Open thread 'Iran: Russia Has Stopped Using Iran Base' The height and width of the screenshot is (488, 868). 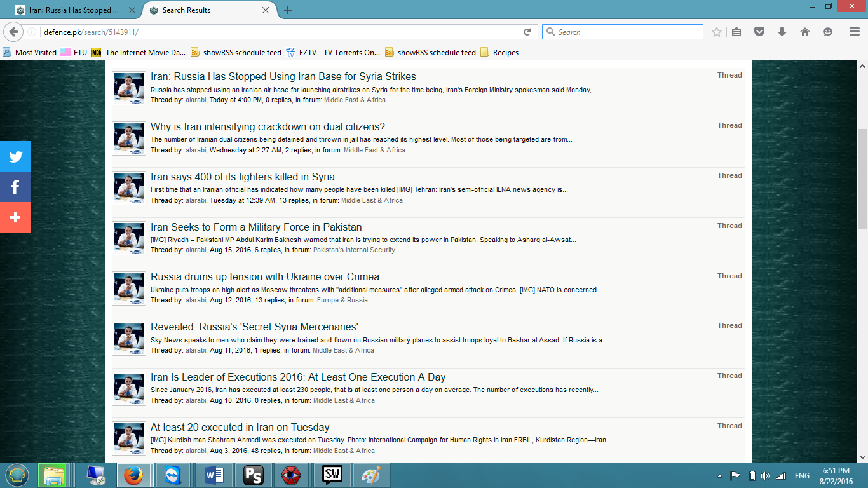[283, 77]
